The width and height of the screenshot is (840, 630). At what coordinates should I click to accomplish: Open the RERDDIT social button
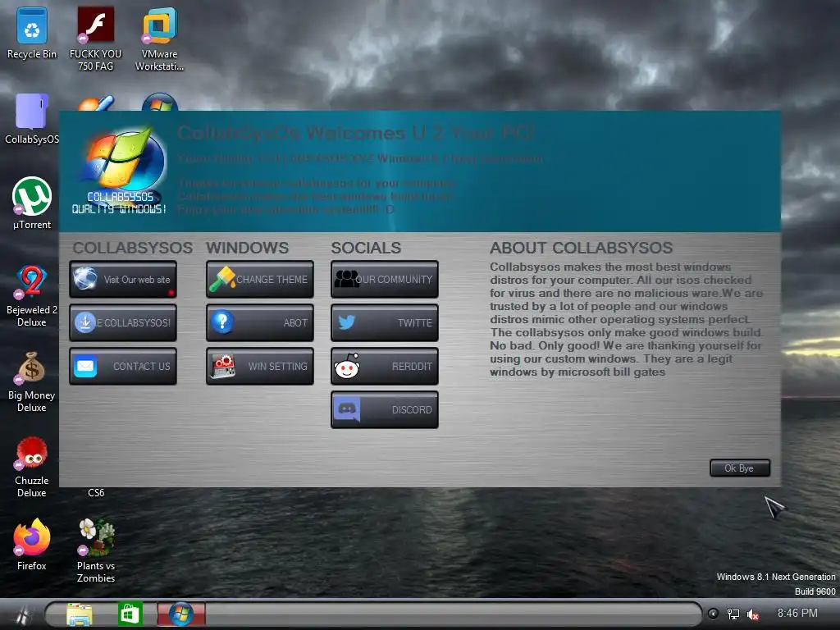(385, 367)
